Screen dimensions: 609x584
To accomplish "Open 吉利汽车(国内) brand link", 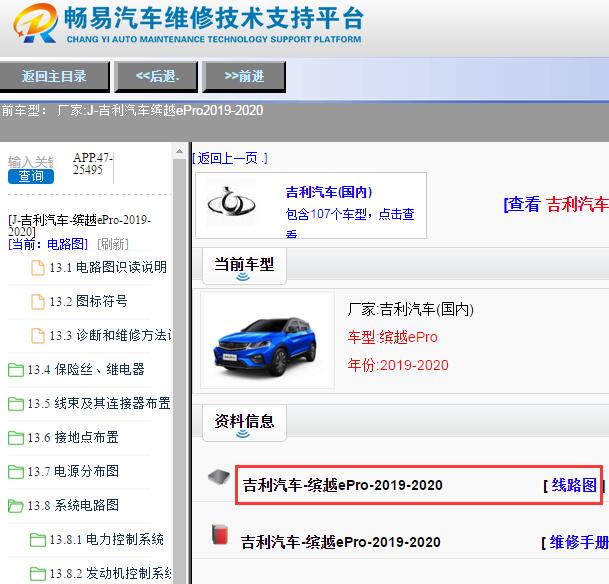I will pyautogui.click(x=329, y=192).
